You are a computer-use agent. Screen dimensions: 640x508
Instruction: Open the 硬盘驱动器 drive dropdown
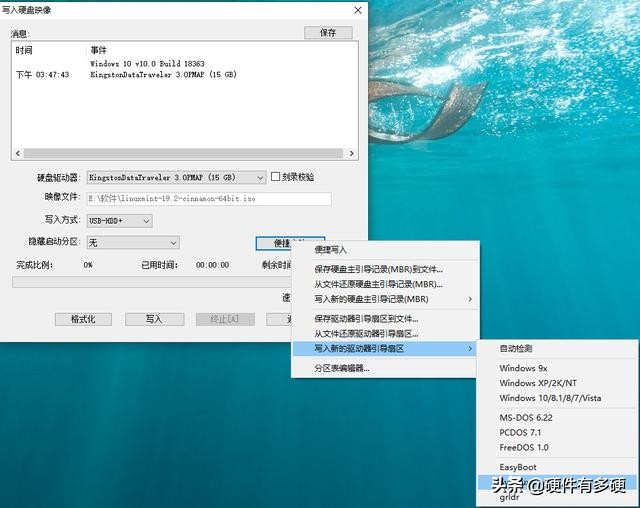tap(176, 177)
